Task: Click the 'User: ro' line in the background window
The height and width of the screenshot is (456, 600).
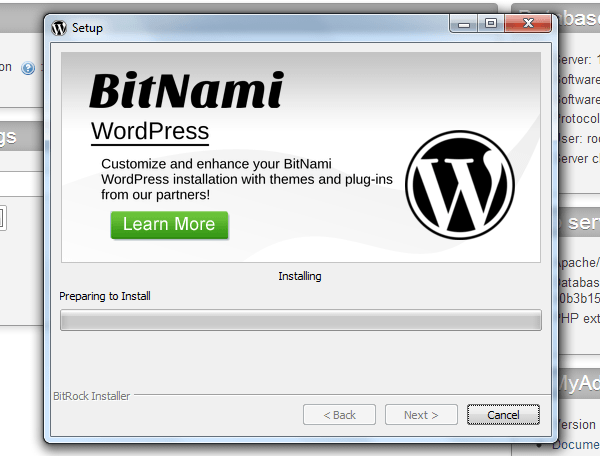Action: [578, 139]
